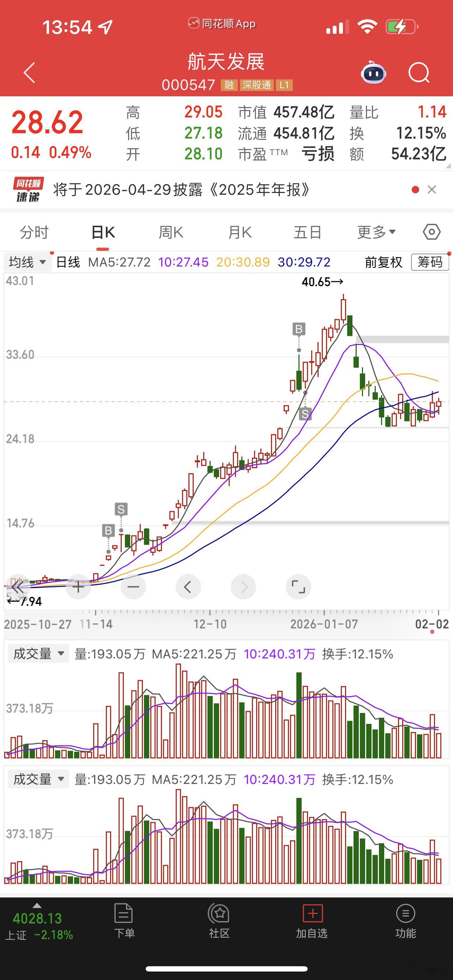
Task: Expand the 更多 period dropdown
Action: pyautogui.click(x=376, y=232)
